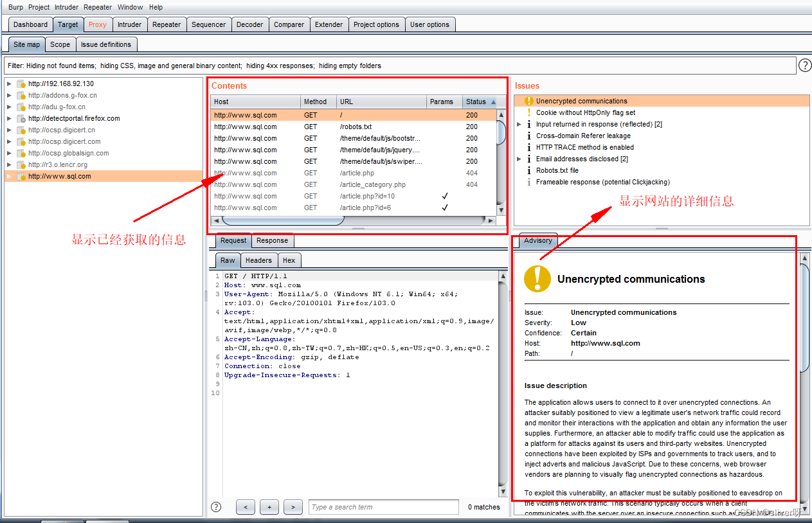Viewport: 812px width, 523px height.
Task: Expand the http://ocsp.digicert.cn node
Action: pos(9,130)
